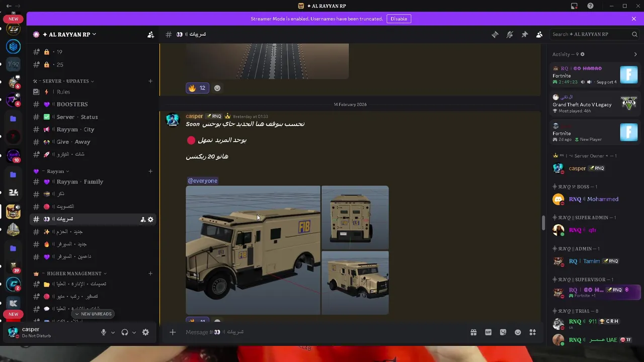Disable Streamer Mode
The width and height of the screenshot is (644, 362).
[398, 19]
